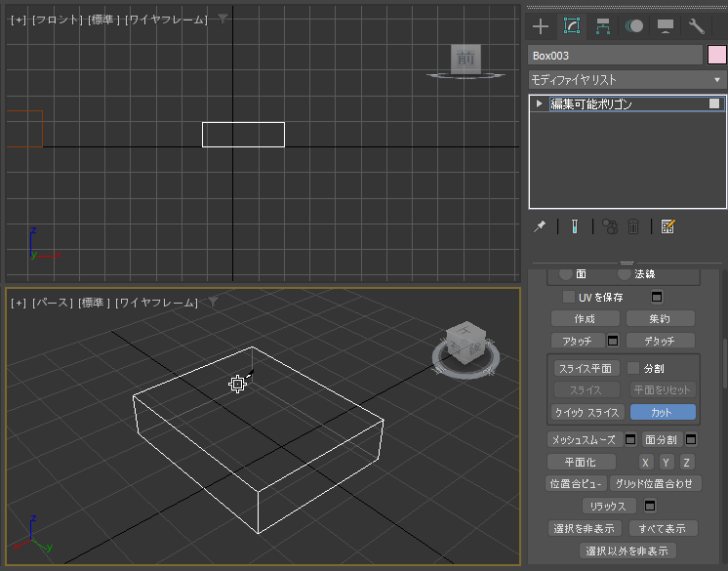
Task: Click the クイック スライス button
Action: click(587, 412)
